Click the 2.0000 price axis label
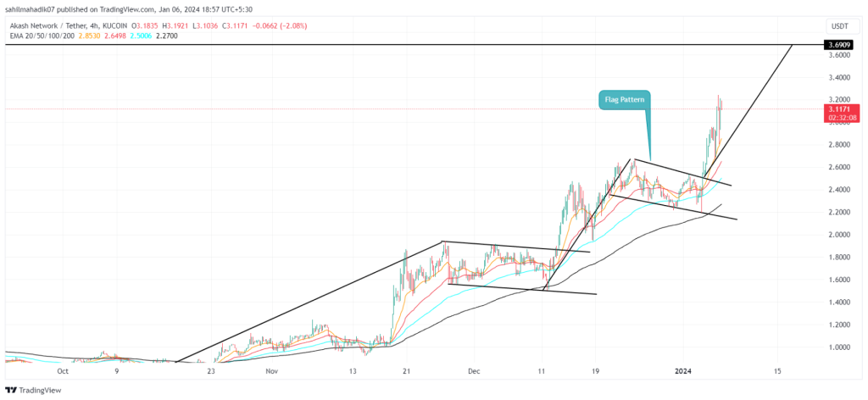The image size is (868, 400). tap(838, 235)
